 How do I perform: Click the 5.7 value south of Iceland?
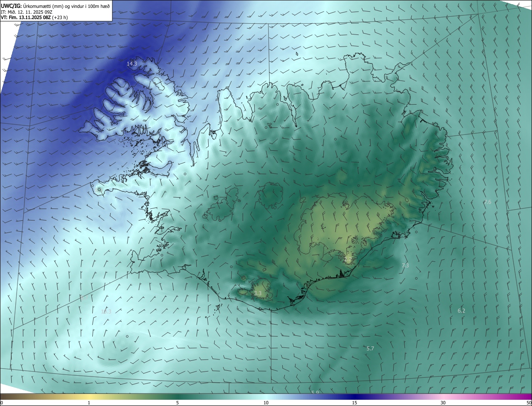tap(370, 348)
